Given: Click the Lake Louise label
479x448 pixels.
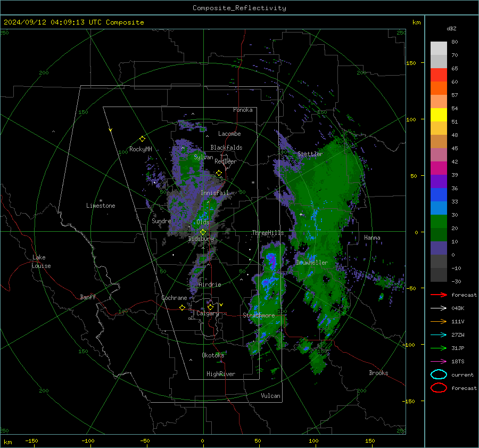Looking at the screenshot, I should pyautogui.click(x=41, y=262).
